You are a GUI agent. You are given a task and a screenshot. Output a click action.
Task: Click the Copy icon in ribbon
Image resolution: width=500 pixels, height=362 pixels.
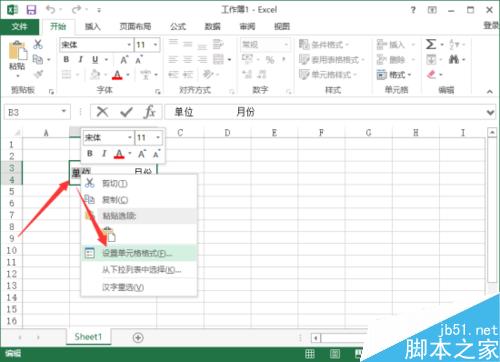pyautogui.click(x=38, y=60)
